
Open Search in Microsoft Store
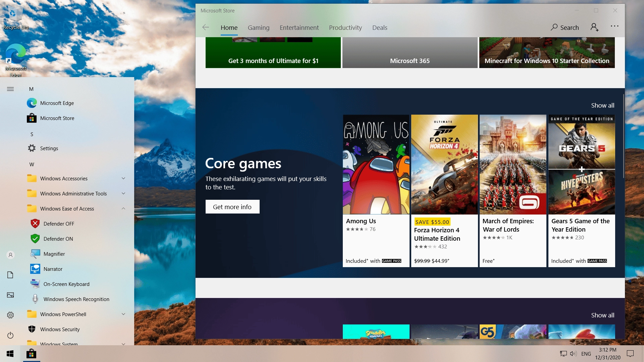click(x=565, y=27)
